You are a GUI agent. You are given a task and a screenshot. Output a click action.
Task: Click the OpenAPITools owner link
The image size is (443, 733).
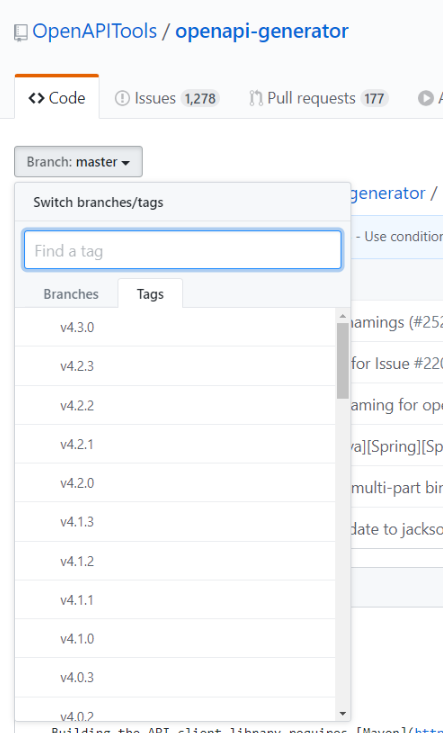click(95, 31)
